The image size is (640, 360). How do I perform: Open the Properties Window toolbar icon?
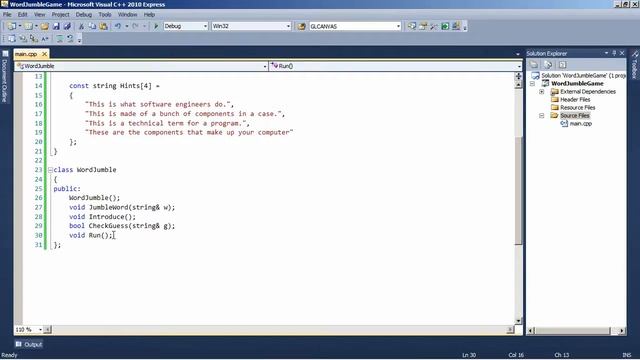[423, 26]
